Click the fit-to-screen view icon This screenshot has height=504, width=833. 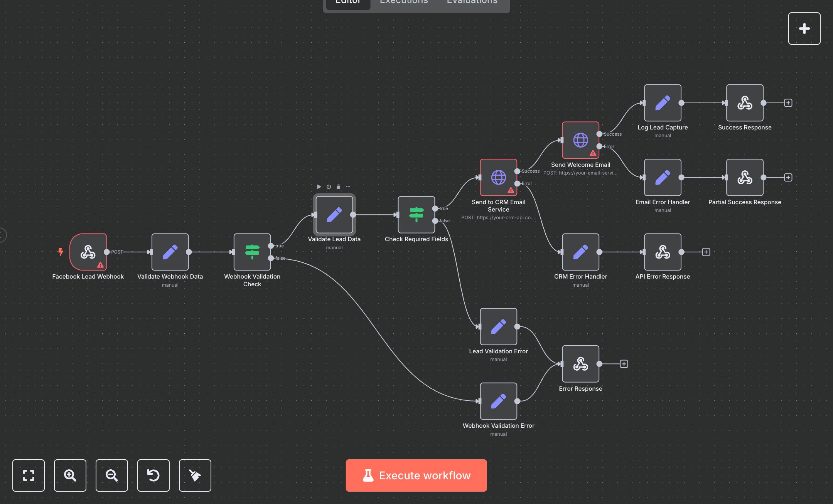click(29, 475)
